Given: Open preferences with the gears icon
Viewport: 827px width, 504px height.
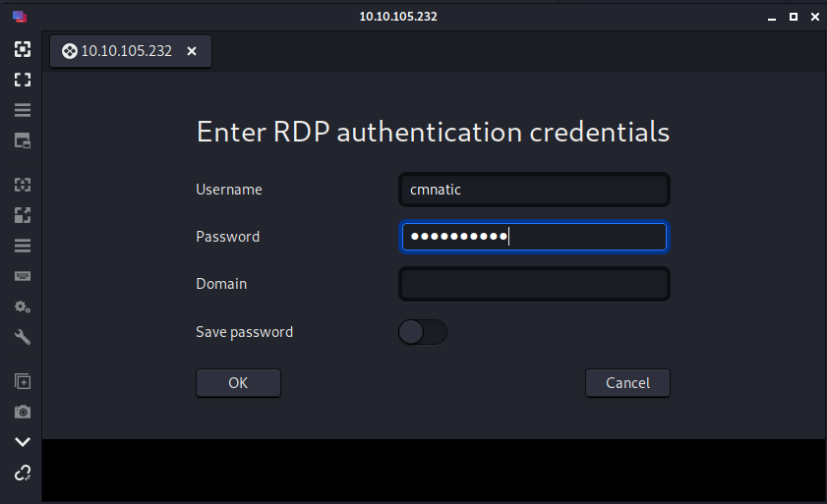Looking at the screenshot, I should click(23, 307).
